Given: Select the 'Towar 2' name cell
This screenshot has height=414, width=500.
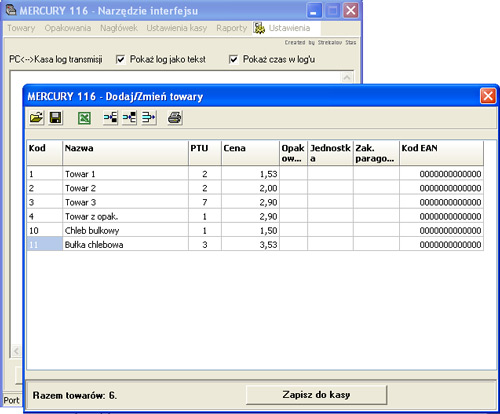Looking at the screenshot, I should (125, 188).
